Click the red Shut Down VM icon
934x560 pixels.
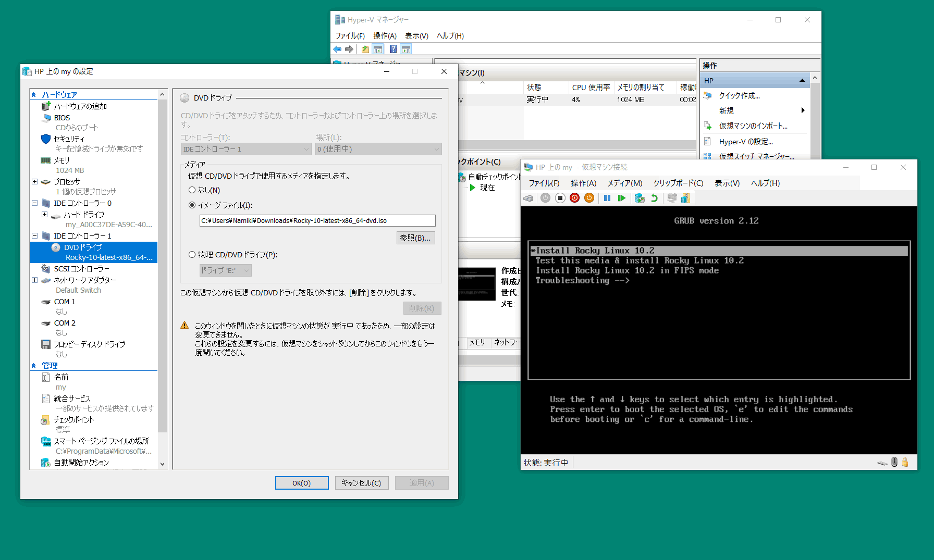coord(575,198)
